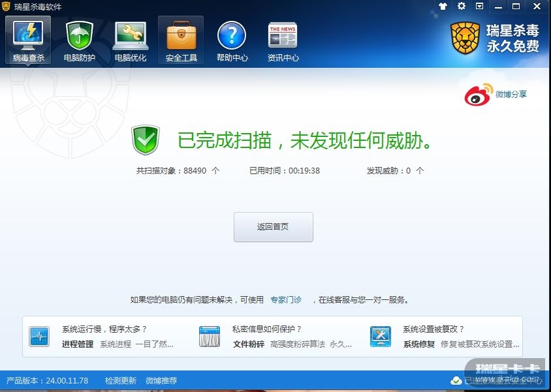
Task: Open the 专家门诊 expert clinic link
Action: click(286, 300)
